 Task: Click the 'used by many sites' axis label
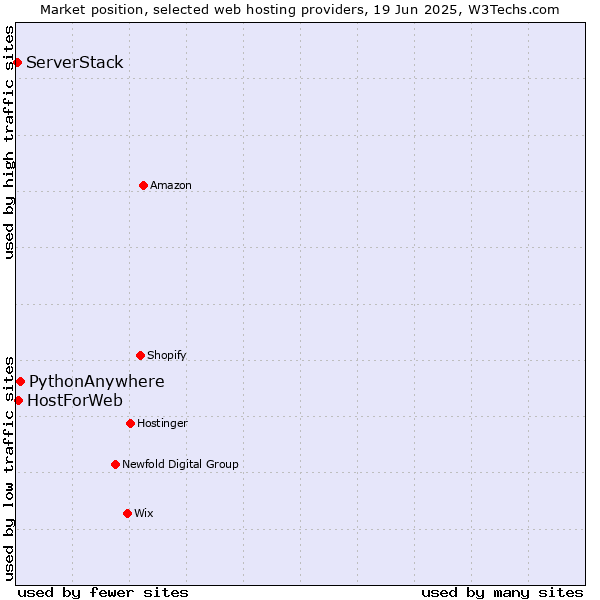502,593
